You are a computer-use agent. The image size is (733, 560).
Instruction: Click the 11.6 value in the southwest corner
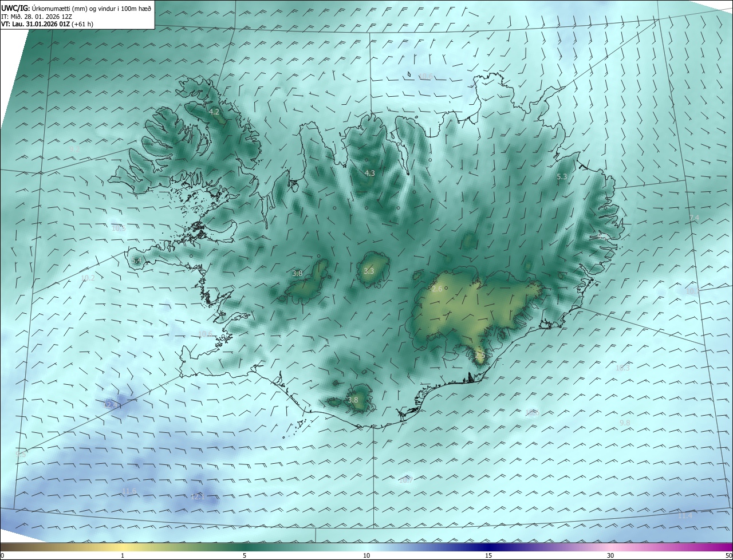(129, 491)
